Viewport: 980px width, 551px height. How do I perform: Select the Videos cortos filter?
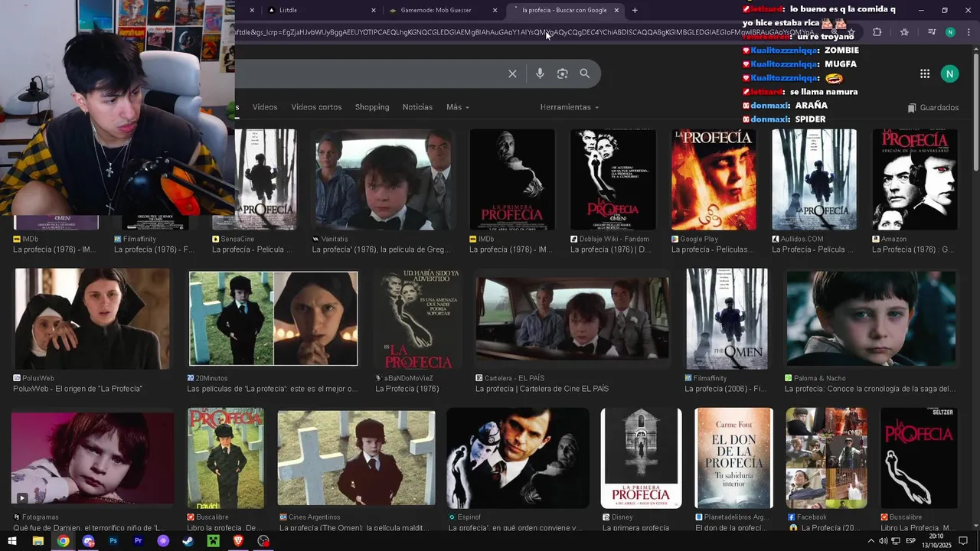point(316,107)
